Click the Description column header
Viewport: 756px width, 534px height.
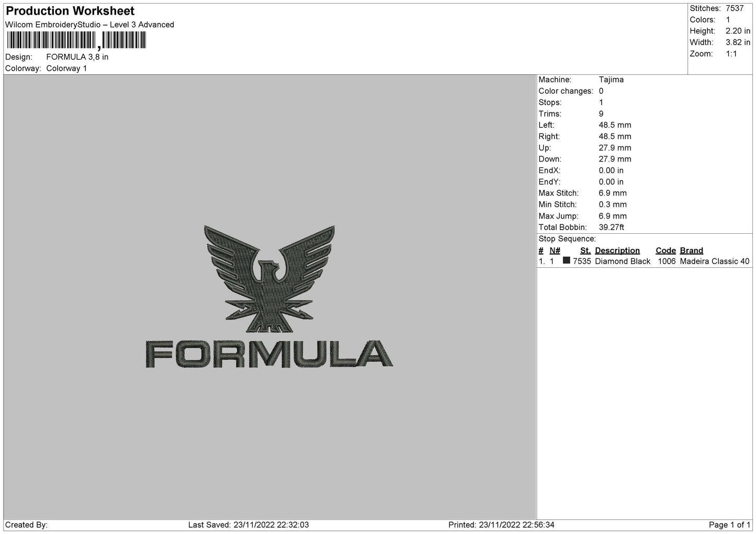tap(617, 251)
